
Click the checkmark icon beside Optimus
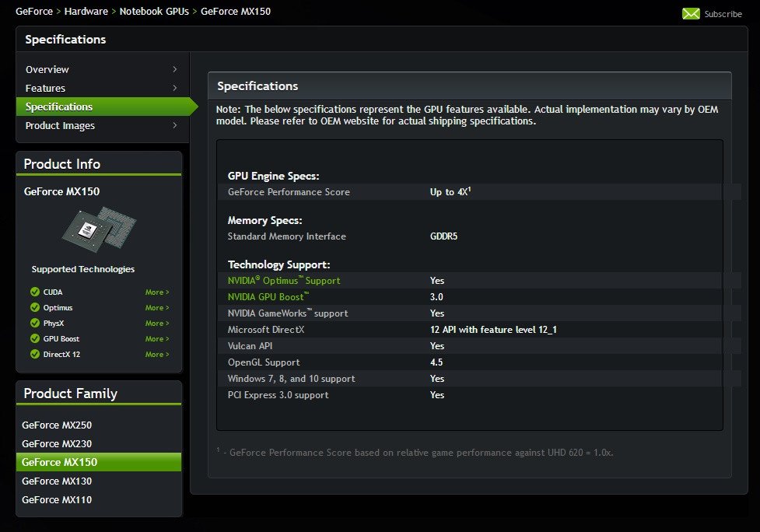pos(34,308)
